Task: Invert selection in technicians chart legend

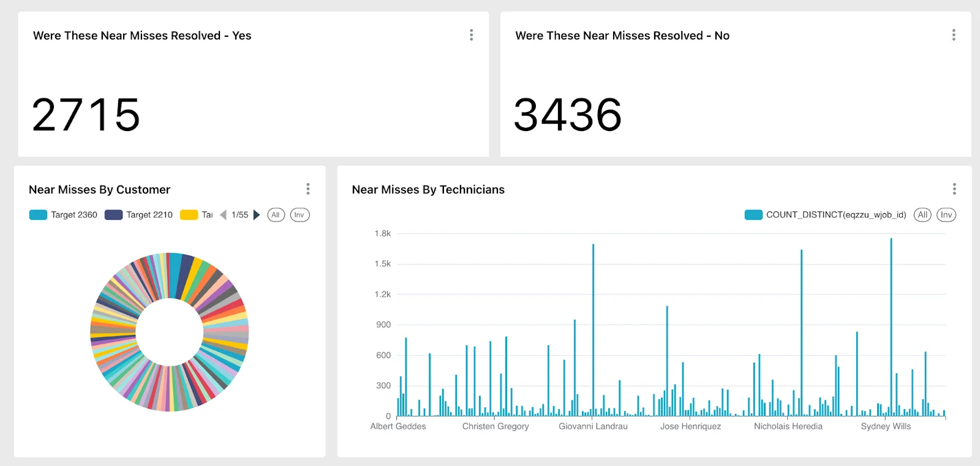Action: point(946,215)
